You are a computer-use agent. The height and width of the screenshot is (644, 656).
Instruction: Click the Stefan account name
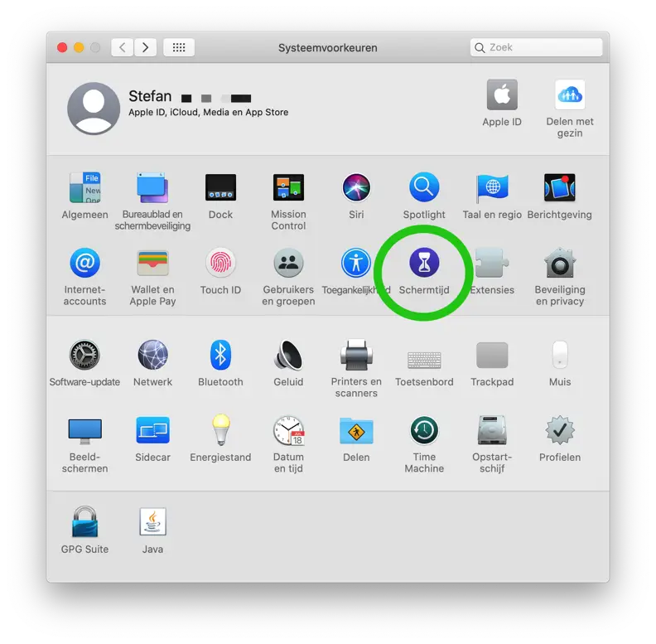pos(150,96)
